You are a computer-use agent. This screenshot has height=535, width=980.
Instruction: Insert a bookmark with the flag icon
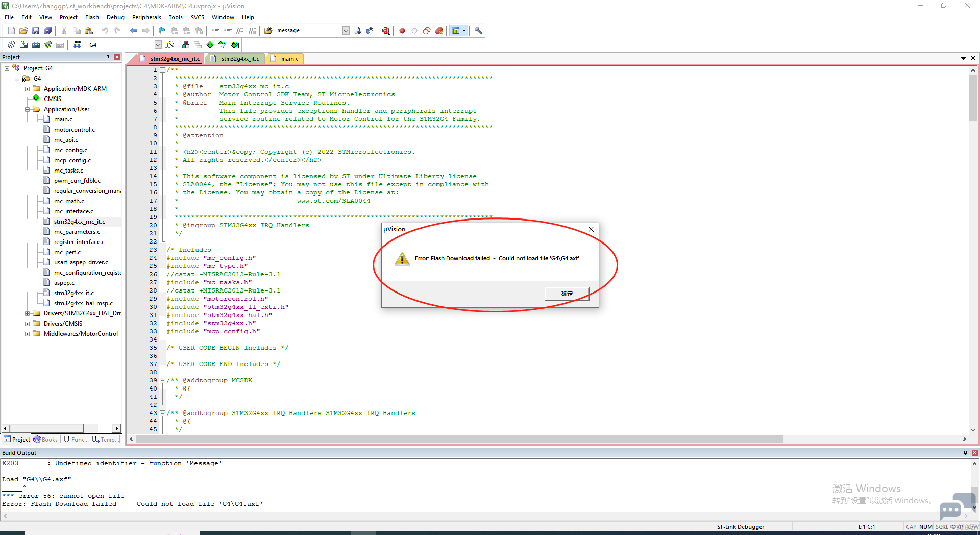(x=162, y=31)
